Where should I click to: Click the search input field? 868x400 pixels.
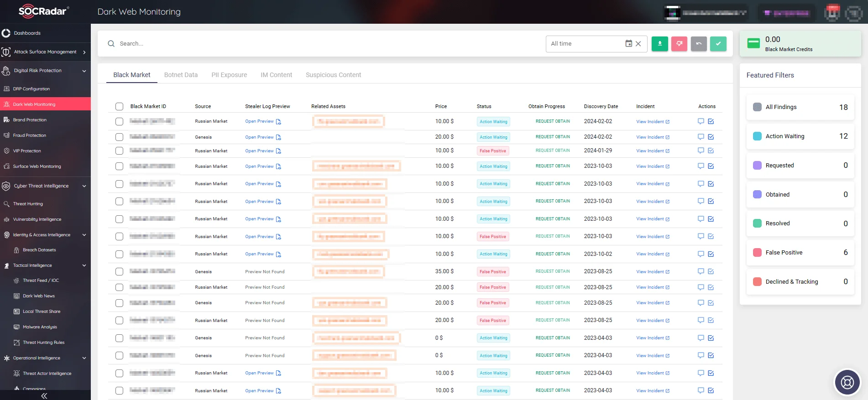click(x=319, y=44)
